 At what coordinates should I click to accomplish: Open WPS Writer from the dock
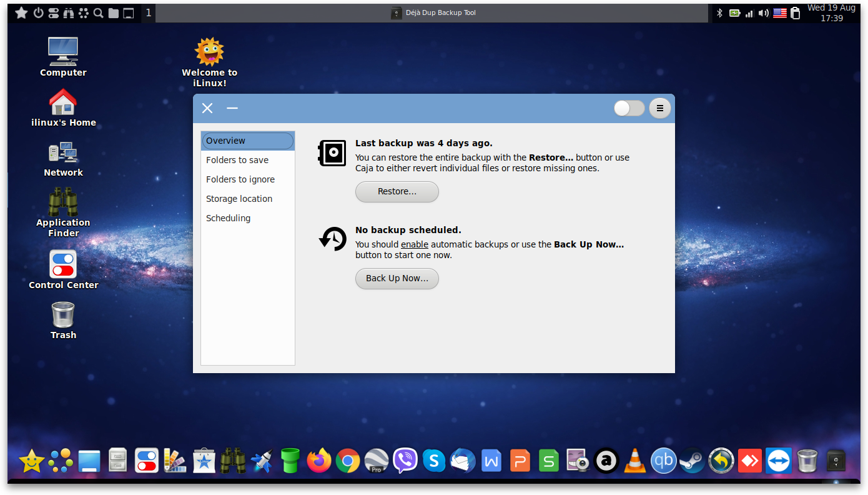click(491, 461)
